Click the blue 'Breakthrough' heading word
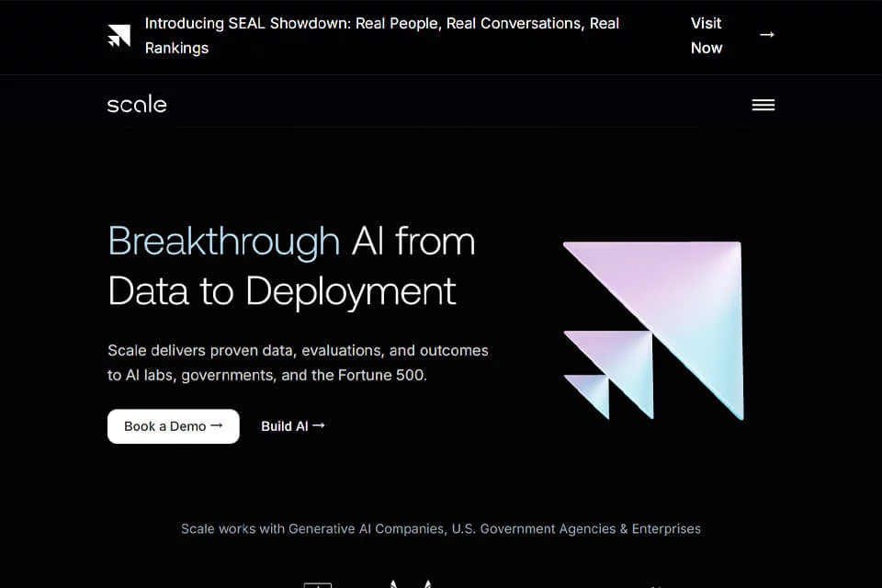Viewport: 882px width, 588px height. coord(224,242)
